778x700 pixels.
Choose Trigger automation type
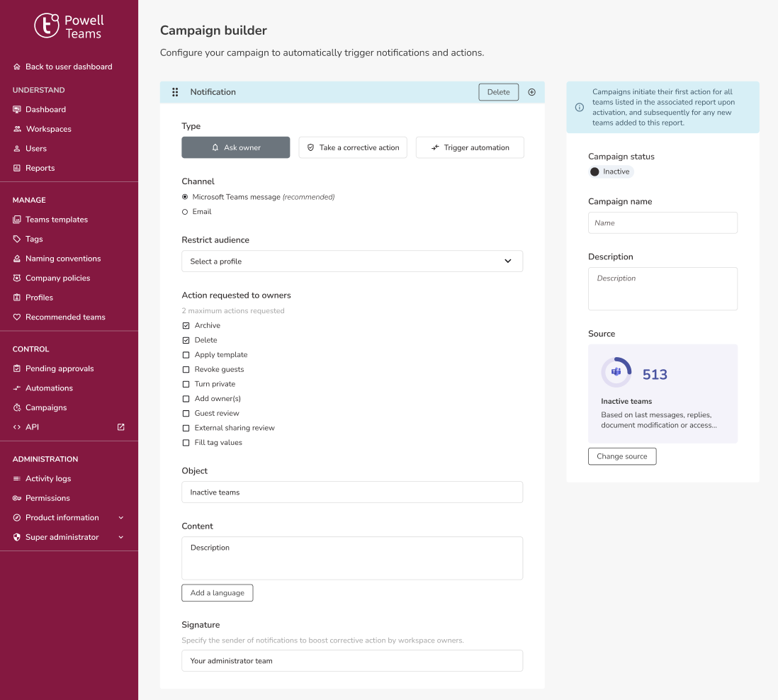[470, 147]
